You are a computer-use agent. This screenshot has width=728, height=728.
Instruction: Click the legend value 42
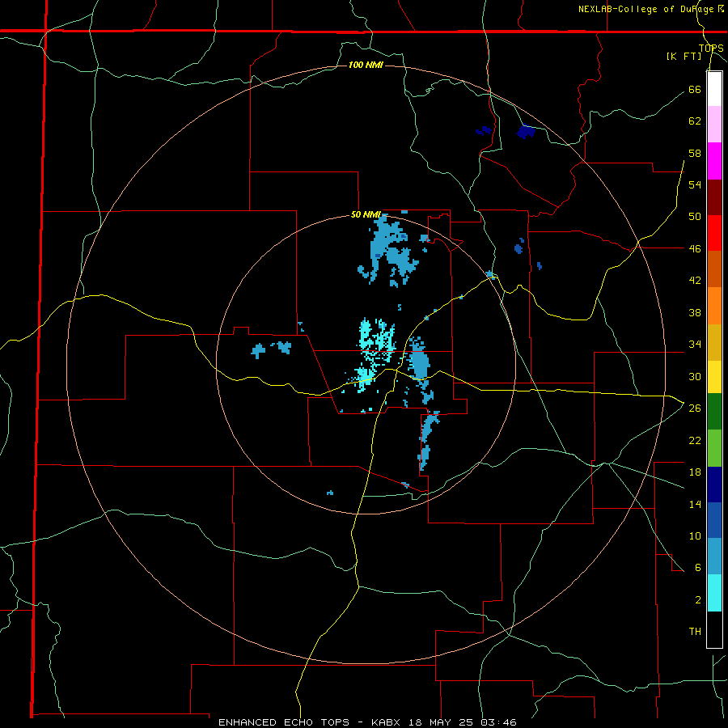tap(695, 281)
